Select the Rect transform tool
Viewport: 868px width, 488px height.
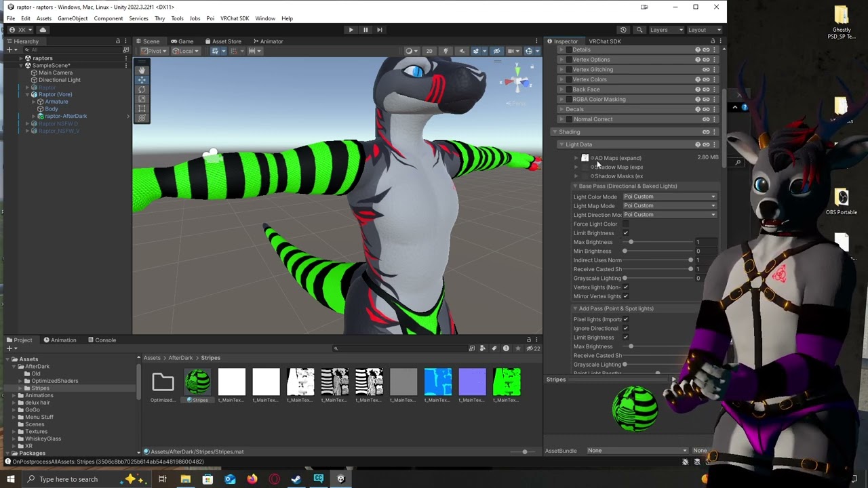(142, 108)
